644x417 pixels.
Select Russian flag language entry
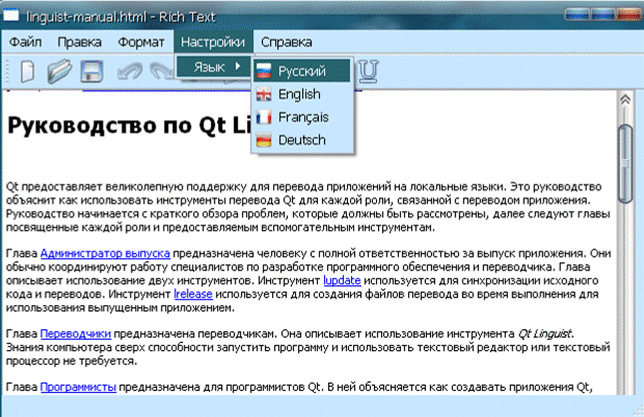coord(301,71)
